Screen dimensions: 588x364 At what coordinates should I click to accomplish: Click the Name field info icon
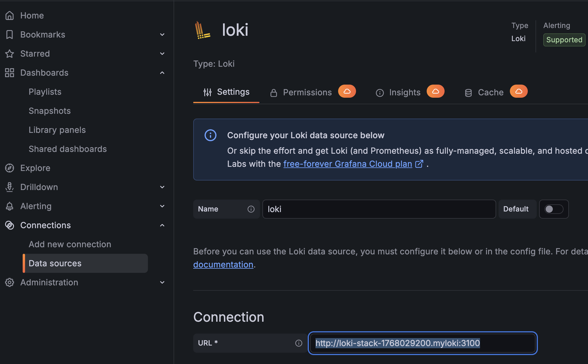tap(251, 209)
